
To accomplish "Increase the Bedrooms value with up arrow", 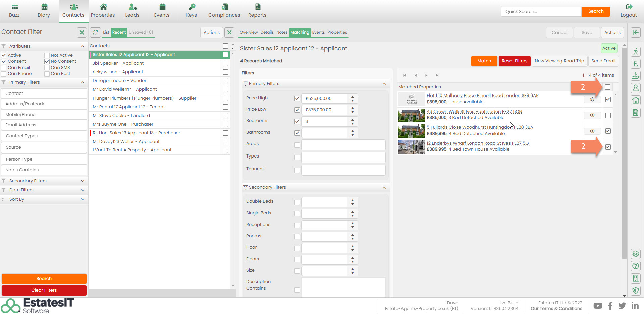I will coord(352,119).
